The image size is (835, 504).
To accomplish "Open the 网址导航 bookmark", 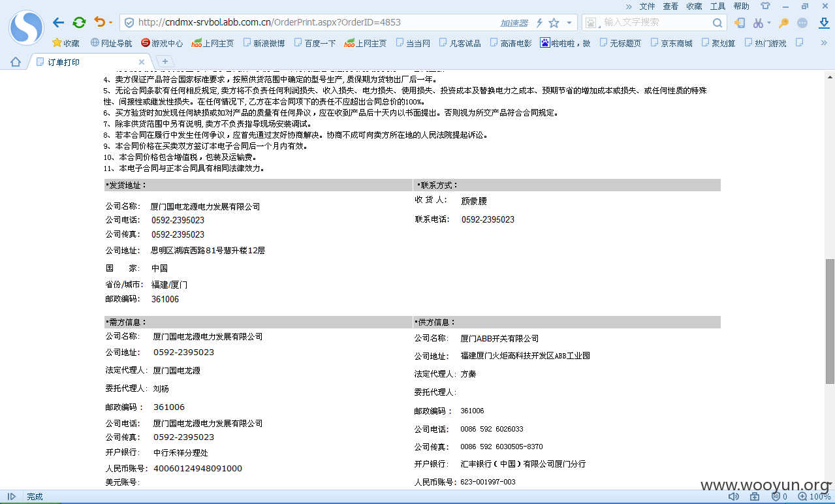I will click(x=111, y=43).
